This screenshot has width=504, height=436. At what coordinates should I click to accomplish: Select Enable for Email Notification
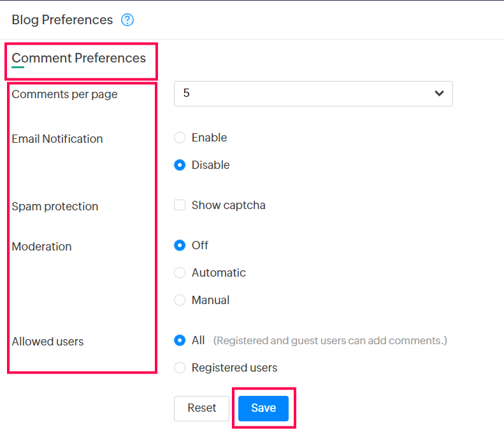[x=180, y=138]
